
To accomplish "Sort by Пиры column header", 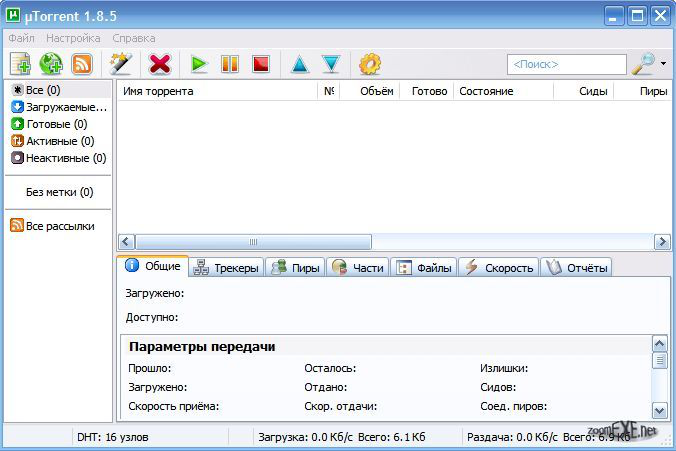I will click(x=643, y=91).
